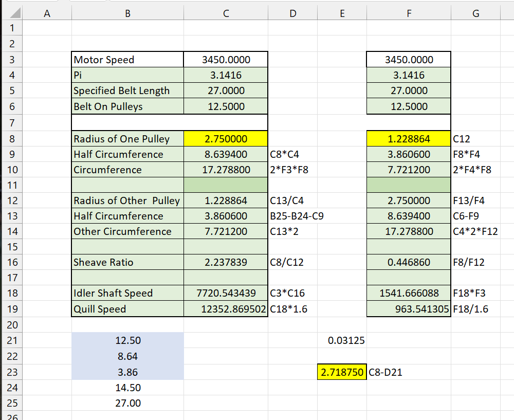The width and height of the screenshot is (514, 420).
Task: Click the C6-F9 formula note
Action: pyautogui.click(x=466, y=216)
